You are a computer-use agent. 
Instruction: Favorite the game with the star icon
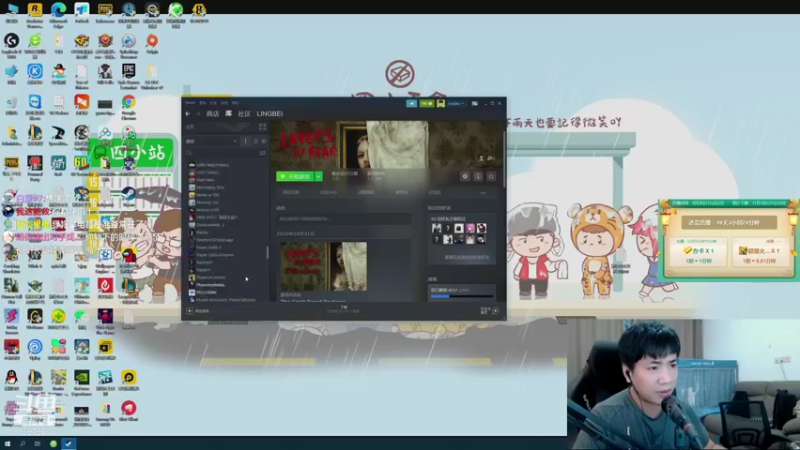[491, 177]
